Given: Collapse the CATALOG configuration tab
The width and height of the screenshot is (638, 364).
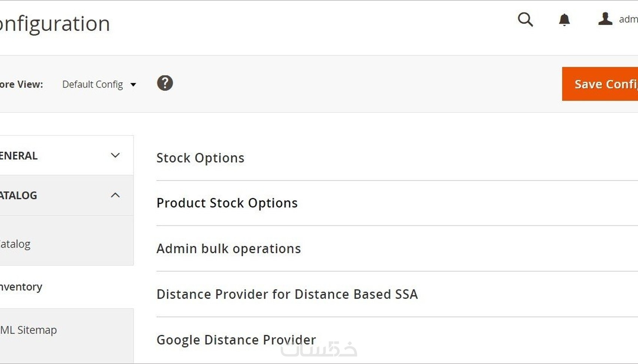Looking at the screenshot, I should (x=19, y=196).
